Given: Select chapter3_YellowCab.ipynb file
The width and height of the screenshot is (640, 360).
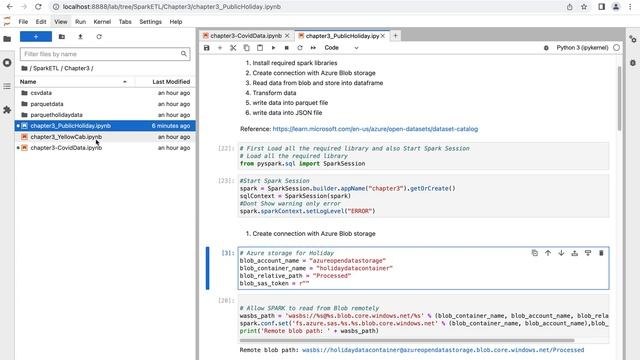Looking at the screenshot, I should point(105,137).
